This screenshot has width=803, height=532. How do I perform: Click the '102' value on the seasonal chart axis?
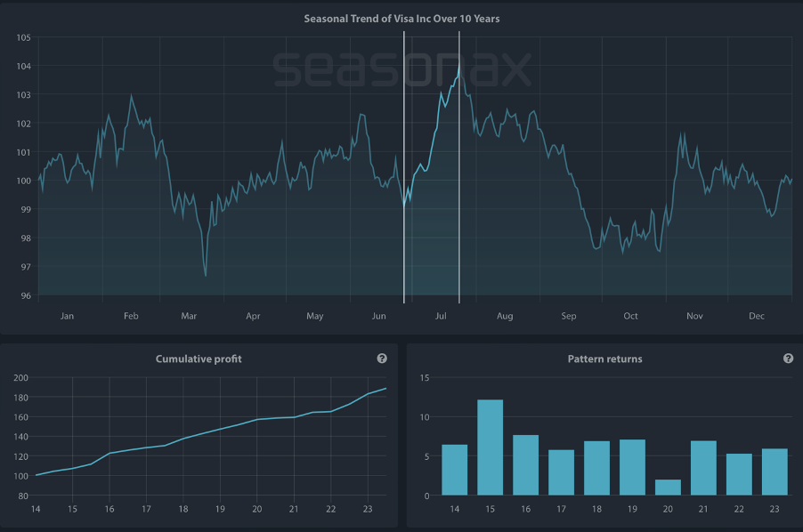(23, 124)
